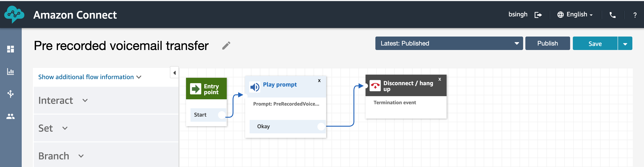This screenshot has height=167, width=644.
Task: Open the metrics bar chart sidebar icon
Action: pos(11,72)
